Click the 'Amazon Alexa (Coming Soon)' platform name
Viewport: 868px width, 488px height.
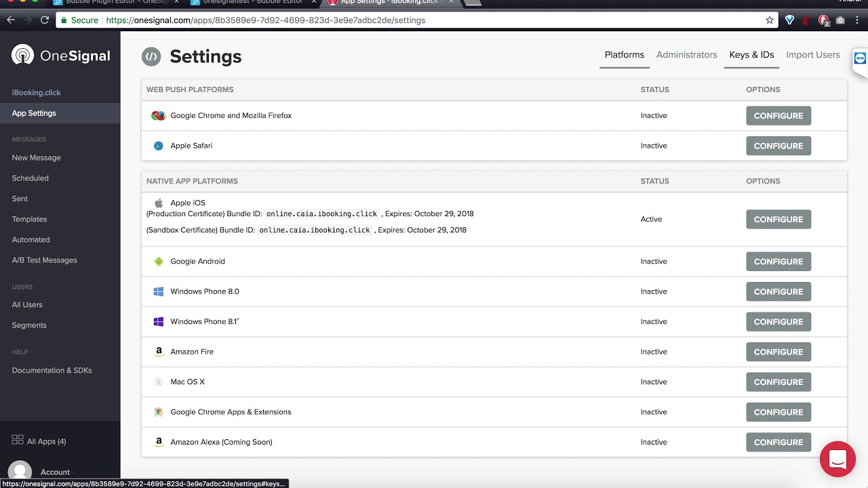coord(221,442)
